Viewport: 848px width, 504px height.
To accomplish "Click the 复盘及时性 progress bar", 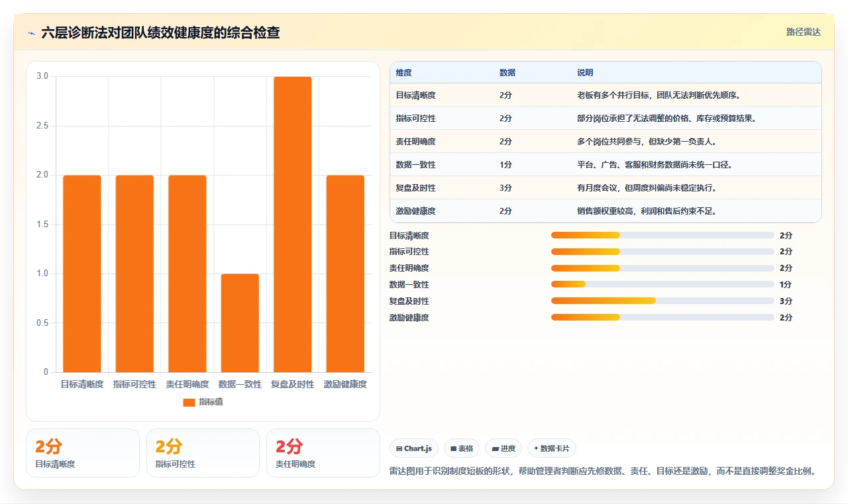I will pos(662,301).
